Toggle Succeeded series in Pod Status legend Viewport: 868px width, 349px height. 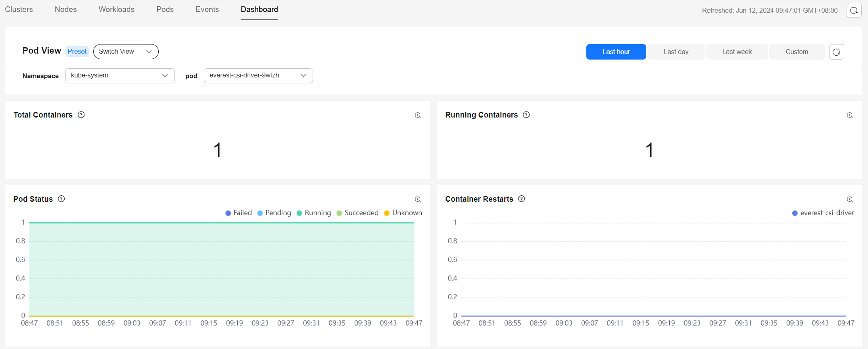[357, 213]
